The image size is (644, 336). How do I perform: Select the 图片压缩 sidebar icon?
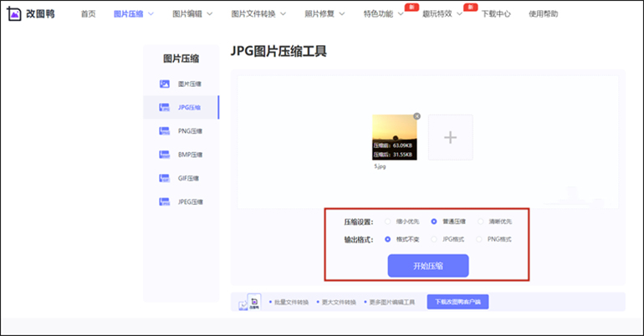pos(165,84)
